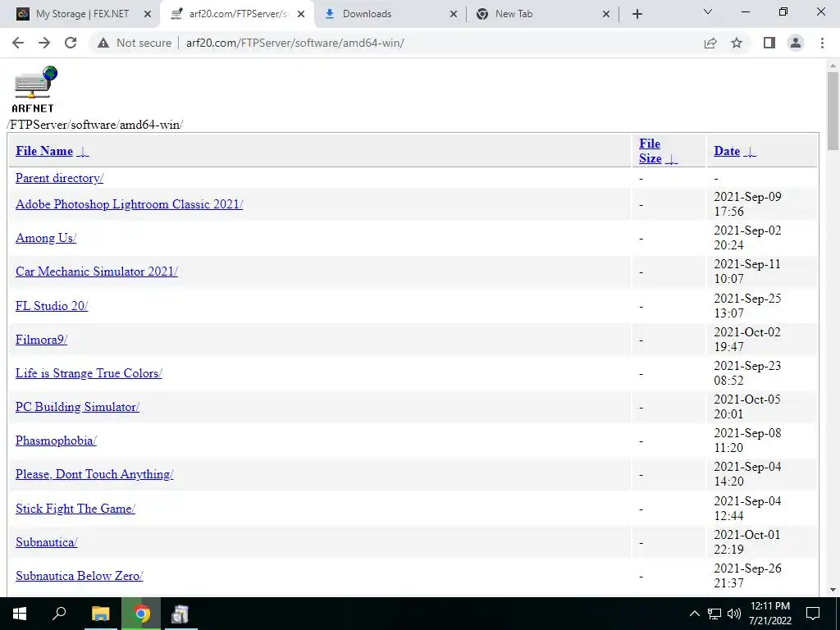Open the Subnautica Below Zero folder
Screen dimensions: 840x630
click(x=80, y=577)
